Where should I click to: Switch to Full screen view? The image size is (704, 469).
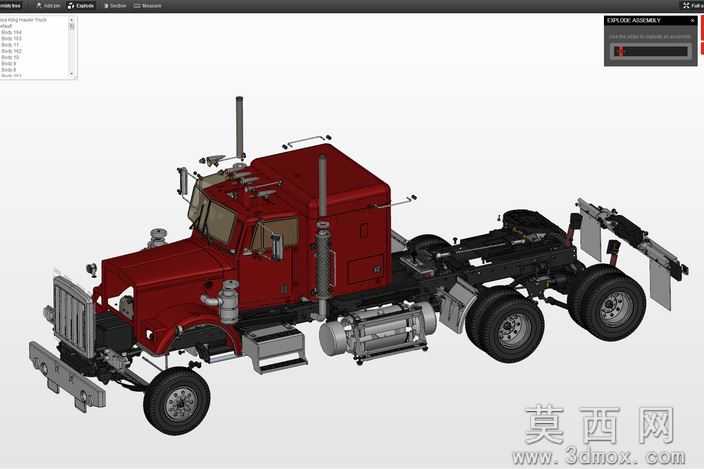[x=693, y=5]
